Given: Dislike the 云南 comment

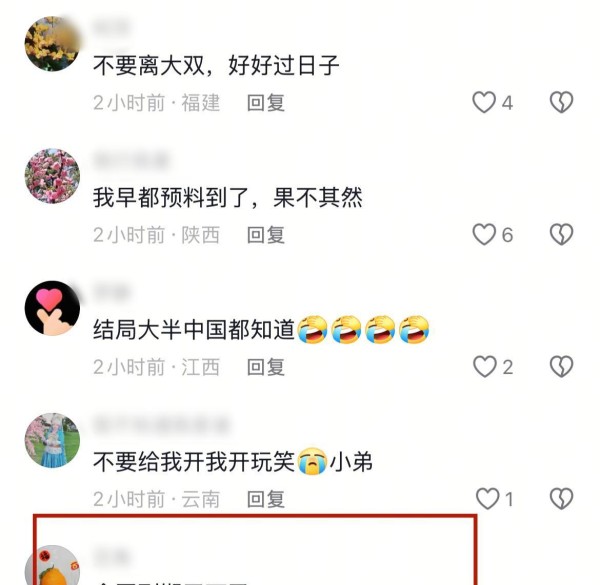Looking at the screenshot, I should 561,499.
